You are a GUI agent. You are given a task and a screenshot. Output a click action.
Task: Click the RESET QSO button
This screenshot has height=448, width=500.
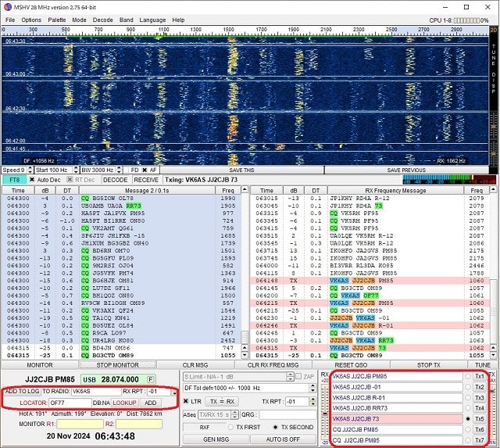pyautogui.click(x=351, y=365)
